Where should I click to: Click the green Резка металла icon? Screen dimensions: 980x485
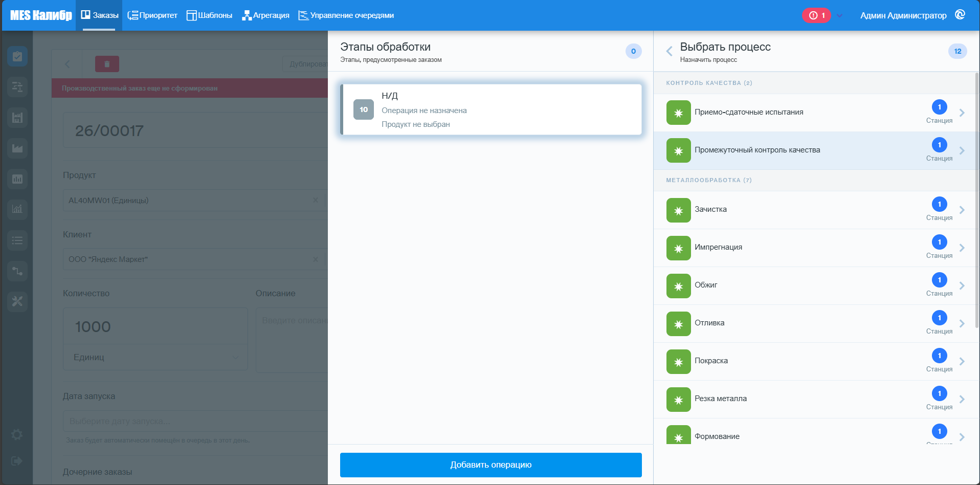pyautogui.click(x=679, y=400)
